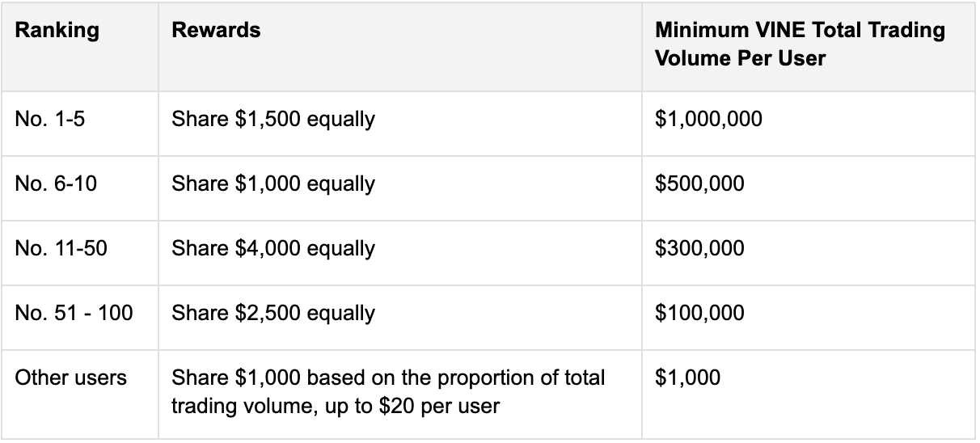Click the Ranking column header
Screen dimensions: 980x443
tap(57, 31)
